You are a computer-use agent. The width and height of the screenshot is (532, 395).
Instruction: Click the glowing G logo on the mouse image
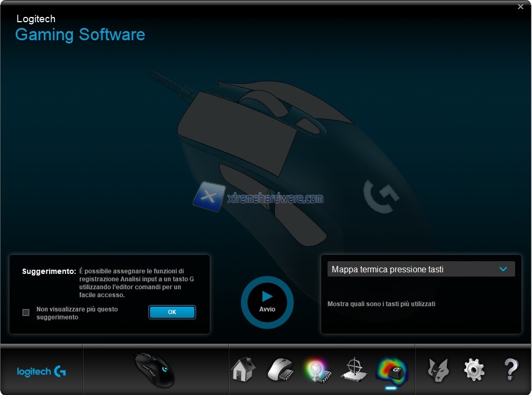(380, 196)
